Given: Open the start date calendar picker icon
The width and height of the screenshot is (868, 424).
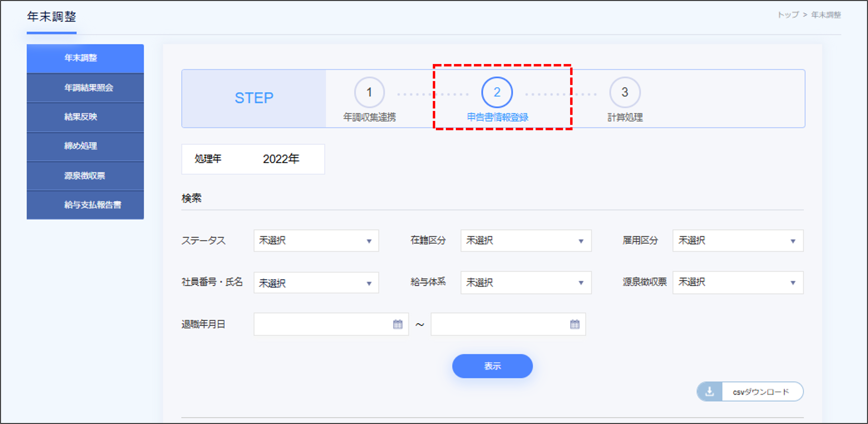Looking at the screenshot, I should (397, 324).
